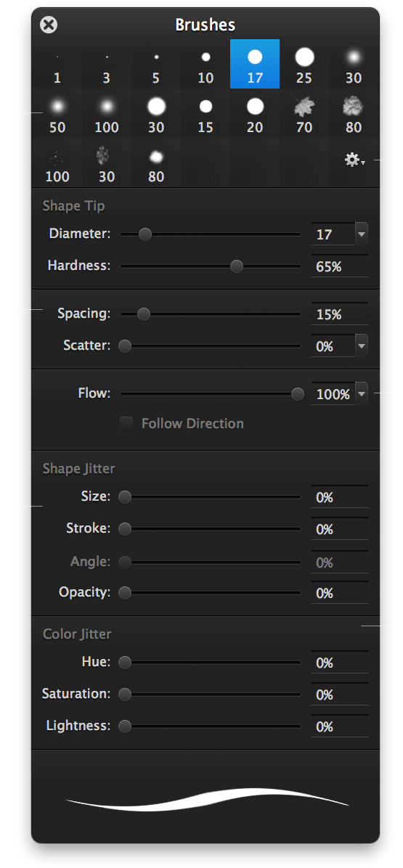The width and height of the screenshot is (403, 868).
Task: Click the brush stroke preview area
Action: 205,796
